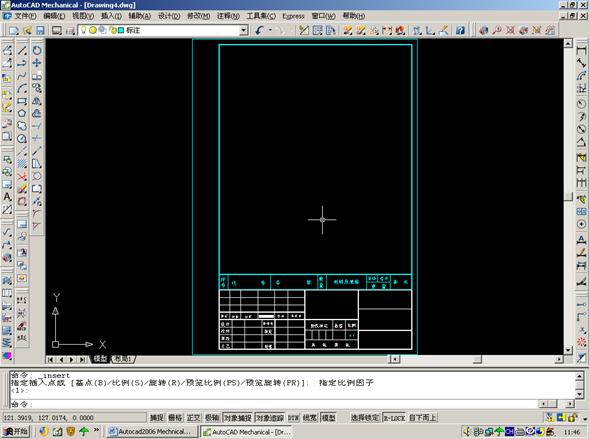589x439 pixels.
Task: Switch to the 模型 (Model) tab
Action: 100,359
